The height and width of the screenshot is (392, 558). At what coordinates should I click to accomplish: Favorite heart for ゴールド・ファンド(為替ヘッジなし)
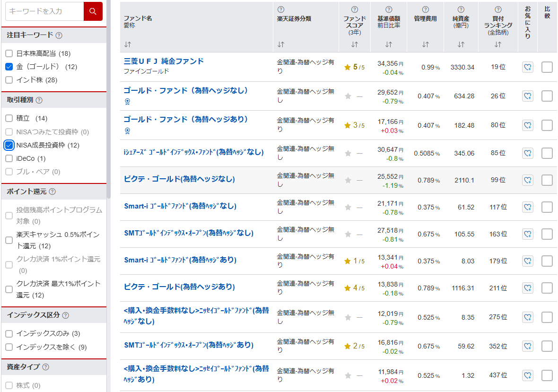click(528, 96)
